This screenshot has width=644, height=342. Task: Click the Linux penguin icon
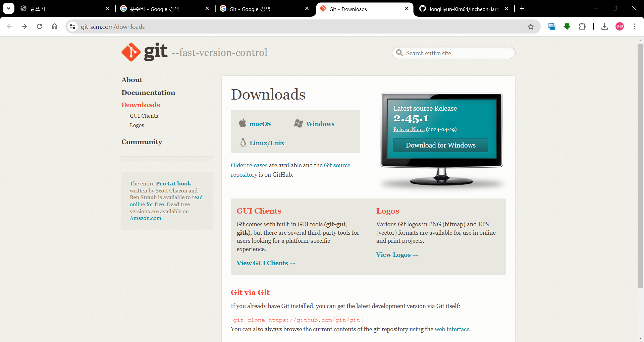coord(243,142)
